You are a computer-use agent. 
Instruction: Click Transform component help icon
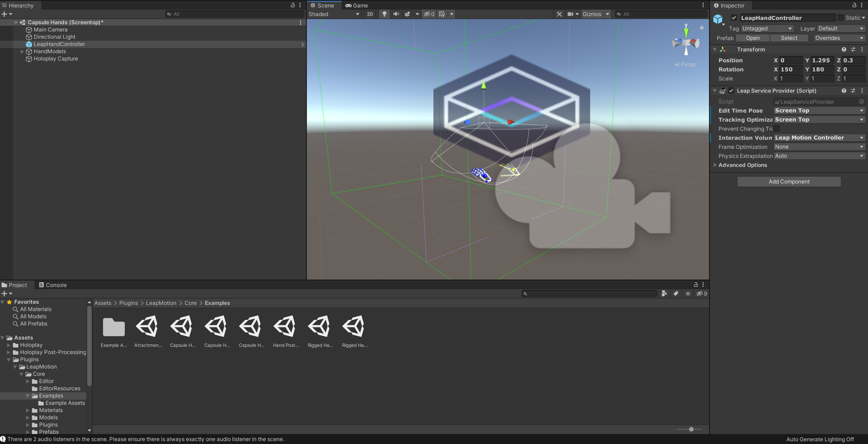844,49
